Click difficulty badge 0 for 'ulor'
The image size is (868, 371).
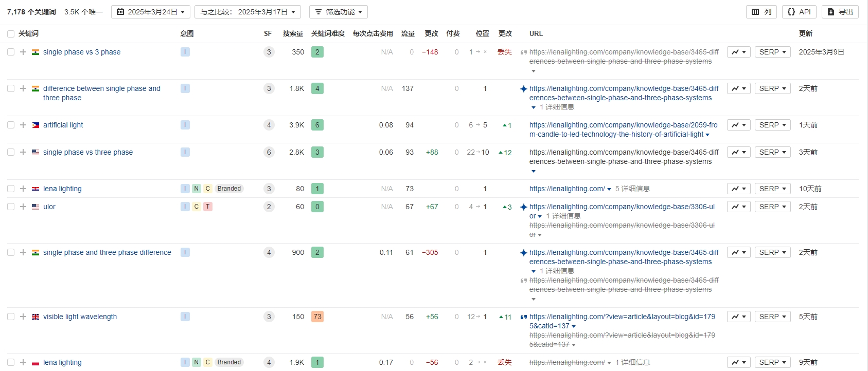[x=317, y=207]
